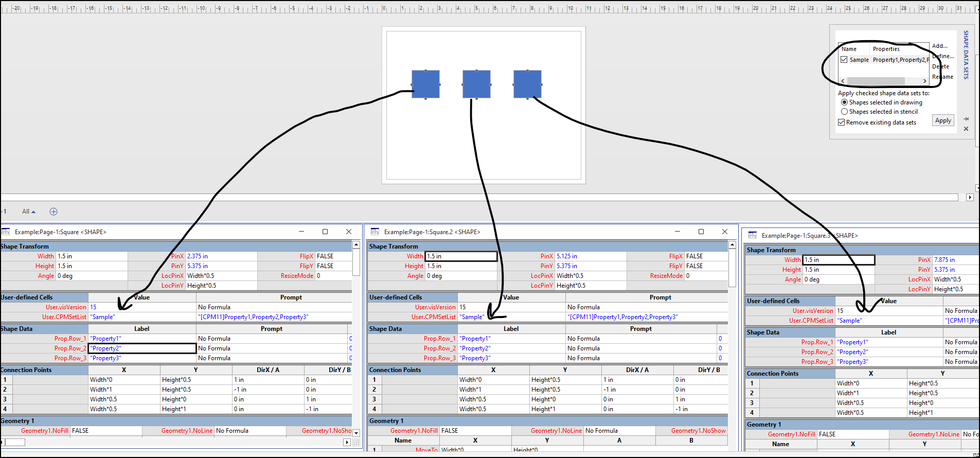Click the Delete link for data sets
The width and height of the screenshot is (980, 458).
(940, 66)
